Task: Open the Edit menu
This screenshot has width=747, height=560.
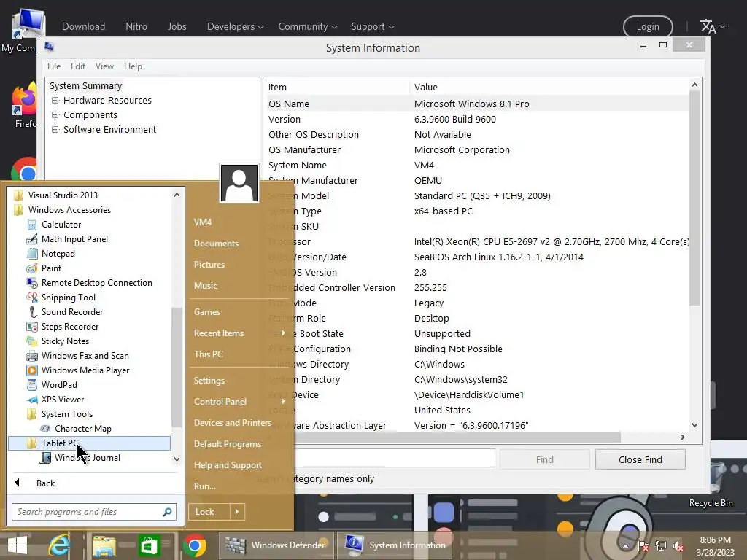Action: point(77,66)
